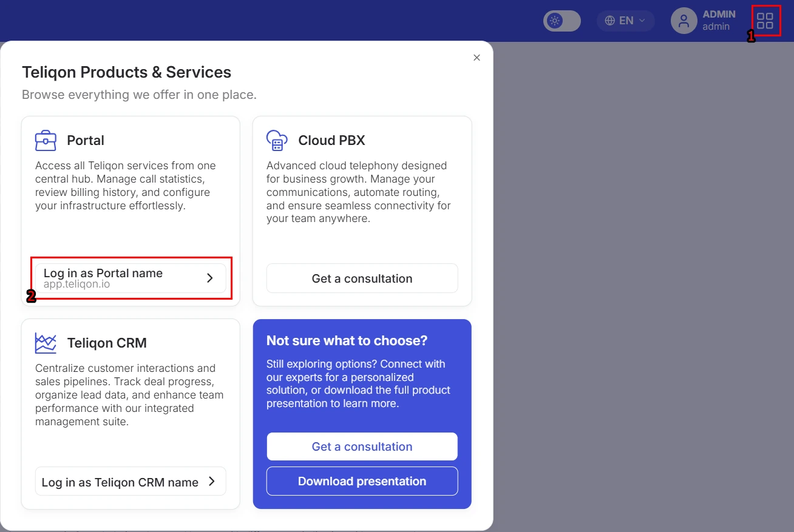
Task: Get a consultation for Cloud PBX
Action: pyautogui.click(x=362, y=278)
